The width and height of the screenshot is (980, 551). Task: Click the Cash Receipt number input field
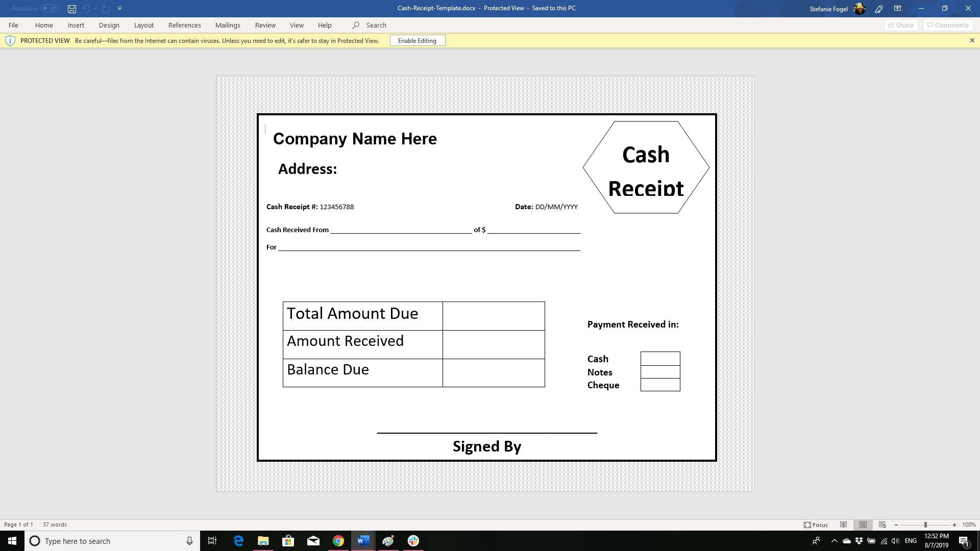(336, 207)
